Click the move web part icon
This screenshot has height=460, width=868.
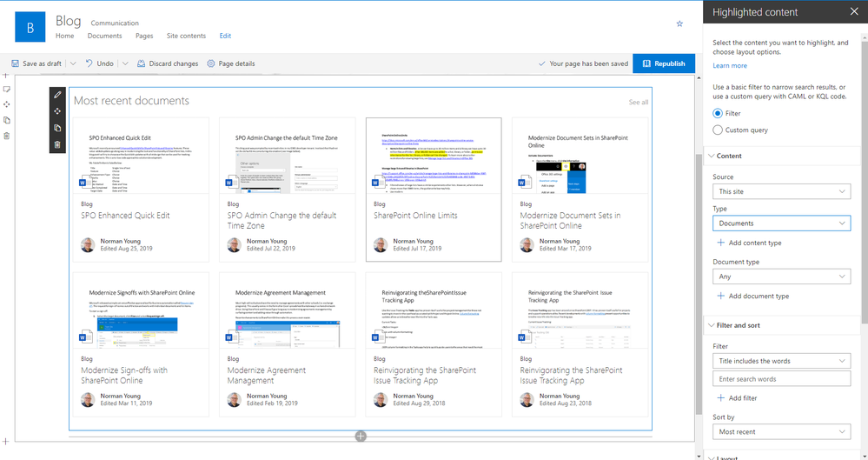57,111
